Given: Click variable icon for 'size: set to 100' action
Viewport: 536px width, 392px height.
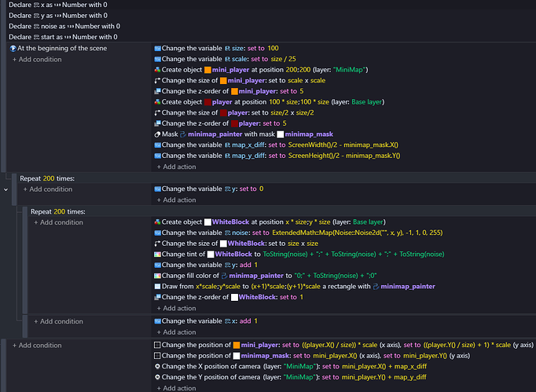Looking at the screenshot, I should point(158,49).
